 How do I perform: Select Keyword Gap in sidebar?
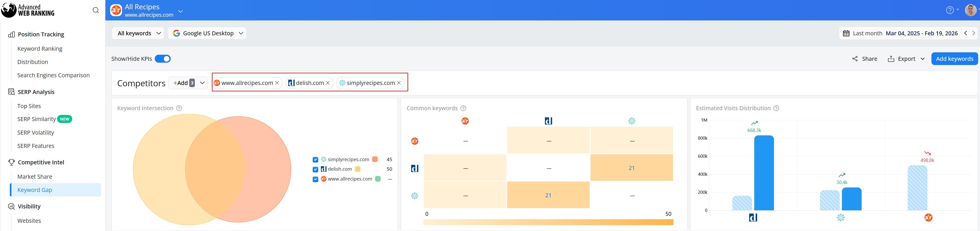55,190
